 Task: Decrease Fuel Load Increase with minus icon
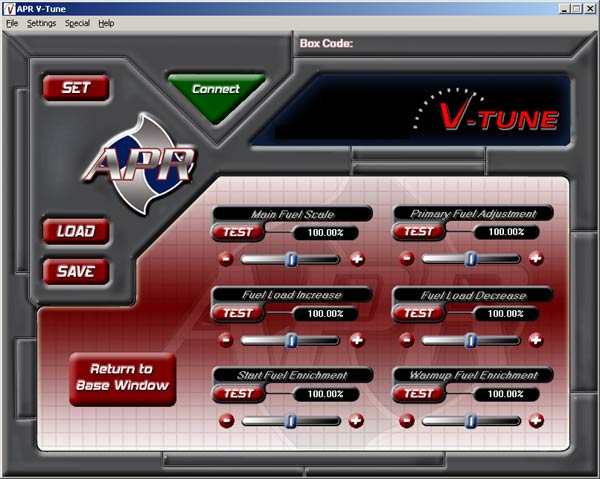(x=226, y=340)
